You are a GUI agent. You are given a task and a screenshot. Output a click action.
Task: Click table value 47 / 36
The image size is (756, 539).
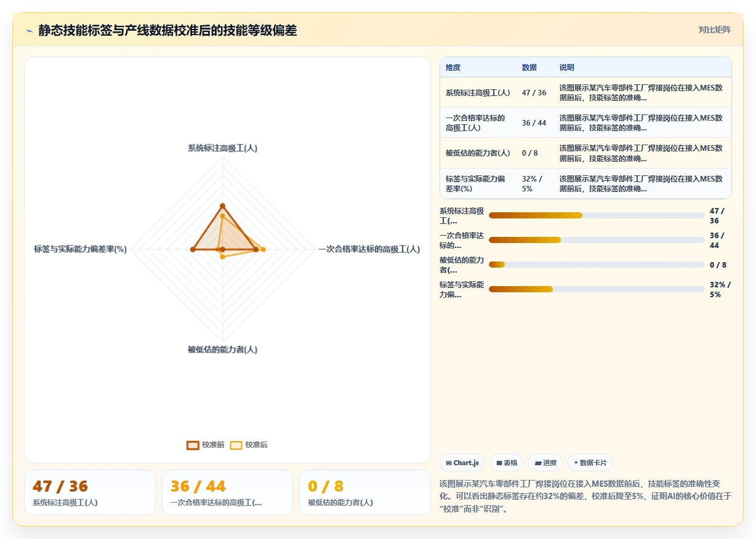534,93
